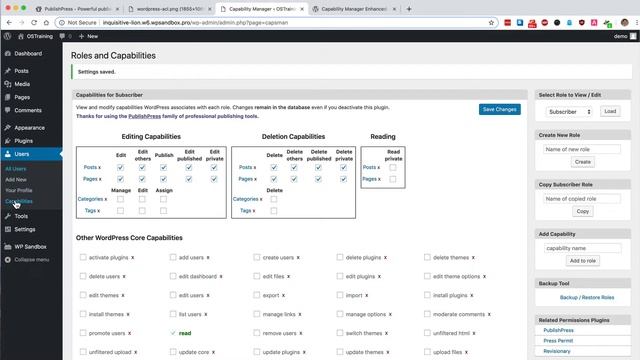Open the Settings sidebar menu
Screen dimensions: 640x360
pyautogui.click(x=24, y=229)
